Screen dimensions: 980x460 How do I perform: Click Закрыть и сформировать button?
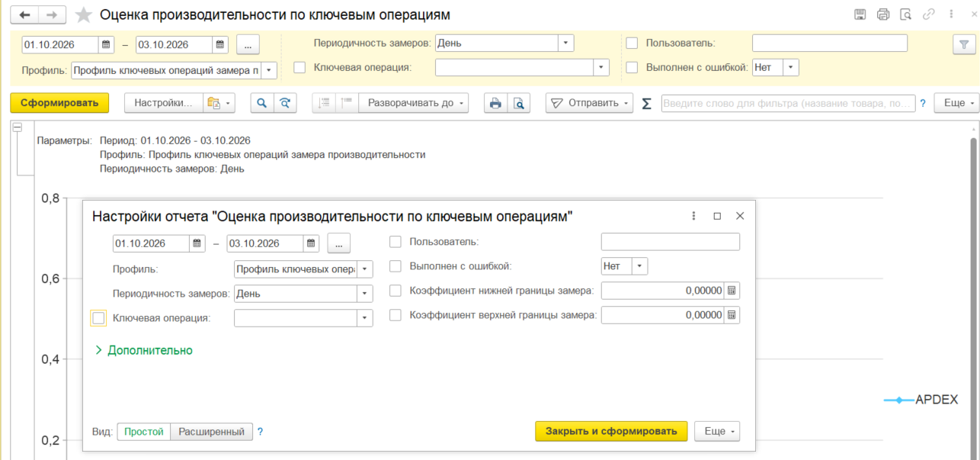(611, 431)
